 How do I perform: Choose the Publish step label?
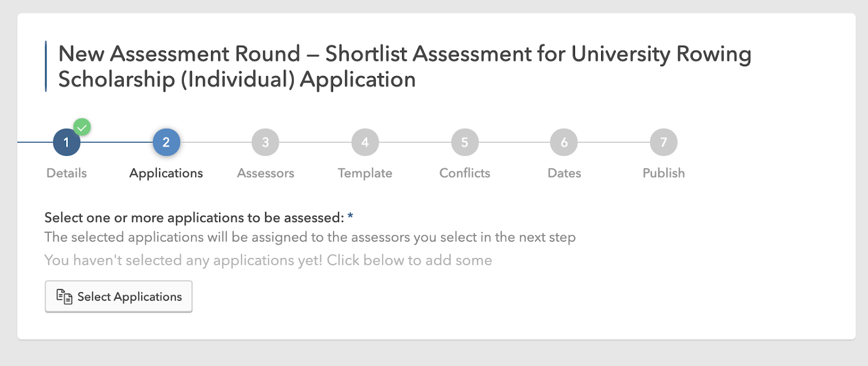pyautogui.click(x=663, y=173)
